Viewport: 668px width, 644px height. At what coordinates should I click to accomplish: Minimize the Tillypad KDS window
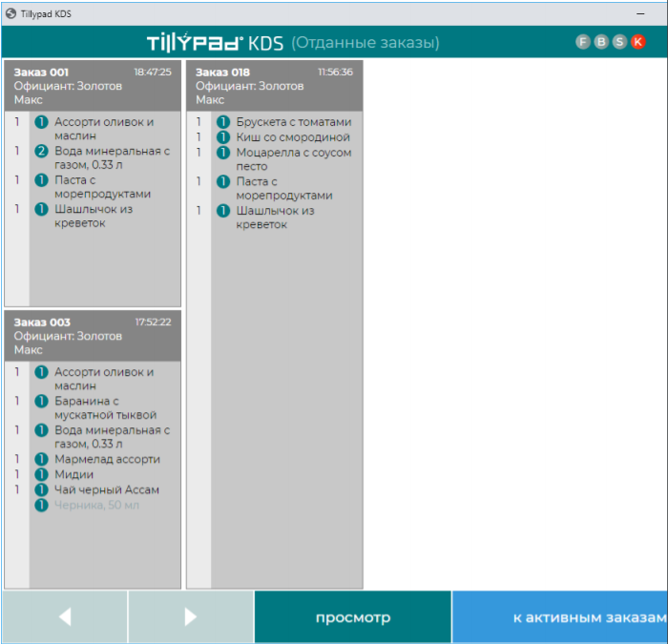[640, 13]
